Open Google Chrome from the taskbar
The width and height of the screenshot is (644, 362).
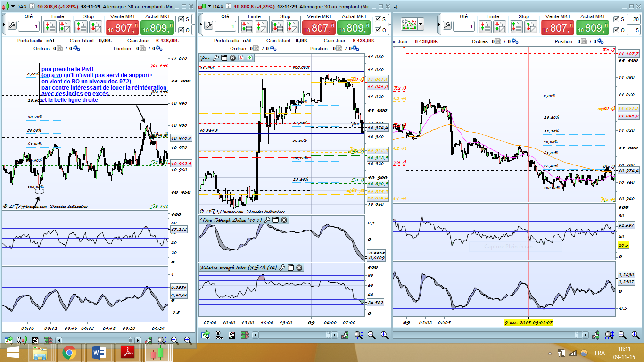(69, 353)
